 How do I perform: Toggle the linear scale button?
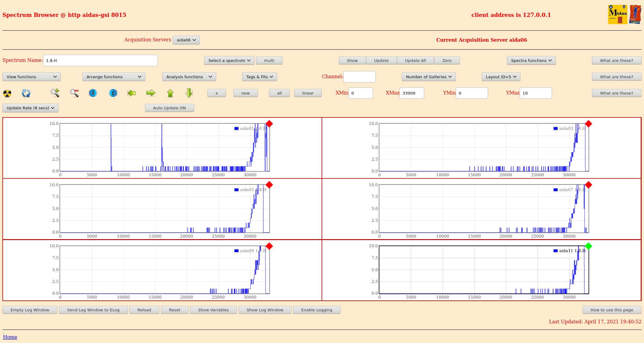pos(308,93)
